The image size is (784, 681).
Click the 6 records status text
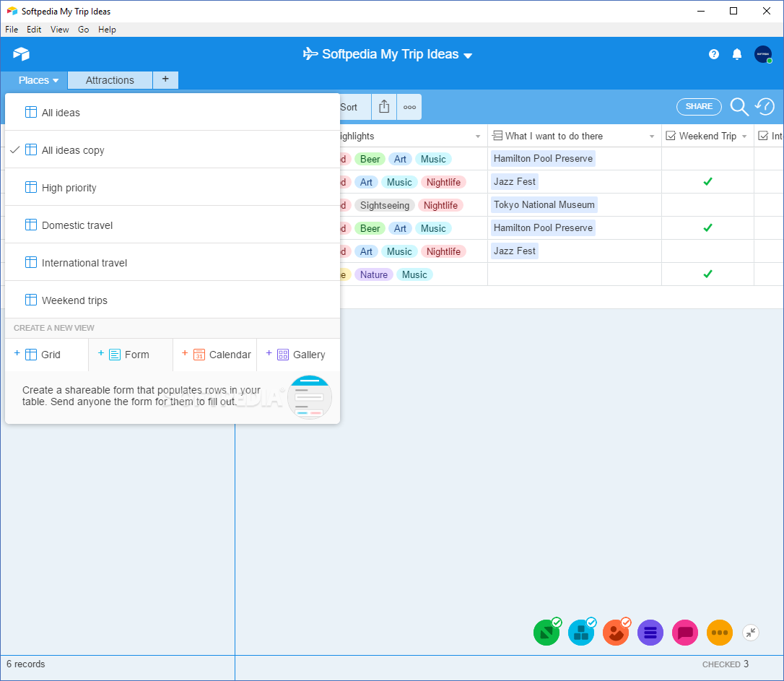tap(25, 664)
